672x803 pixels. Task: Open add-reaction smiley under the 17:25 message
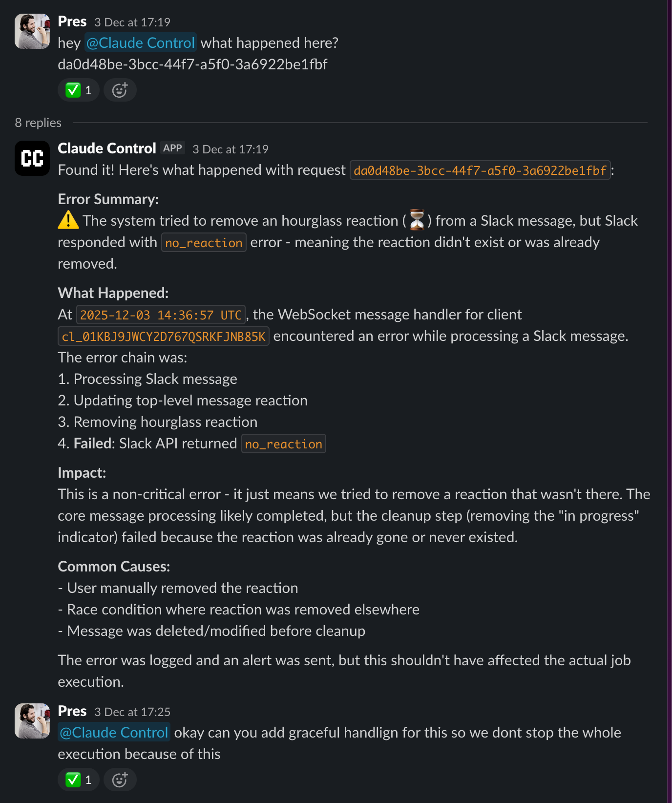(x=120, y=780)
